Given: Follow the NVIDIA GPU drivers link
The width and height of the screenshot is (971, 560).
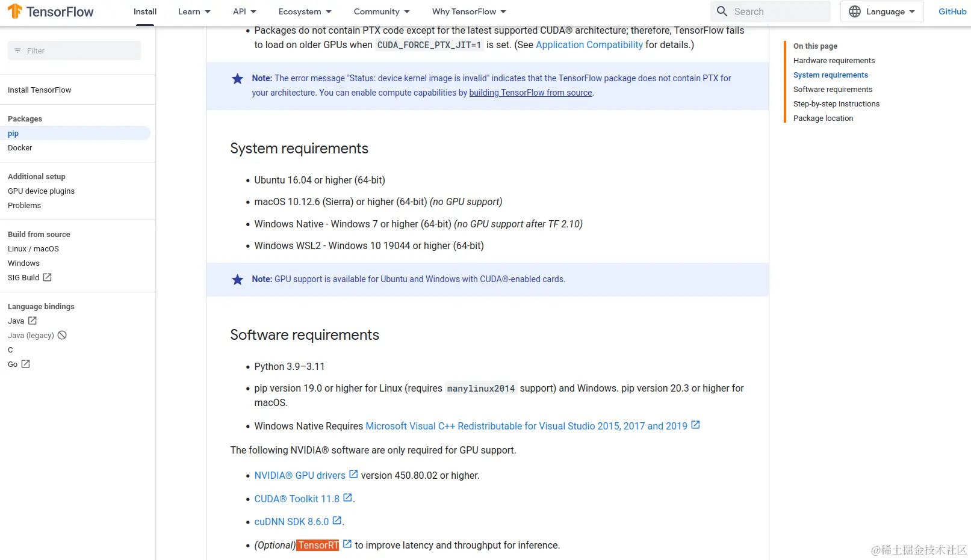Looking at the screenshot, I should (x=299, y=475).
